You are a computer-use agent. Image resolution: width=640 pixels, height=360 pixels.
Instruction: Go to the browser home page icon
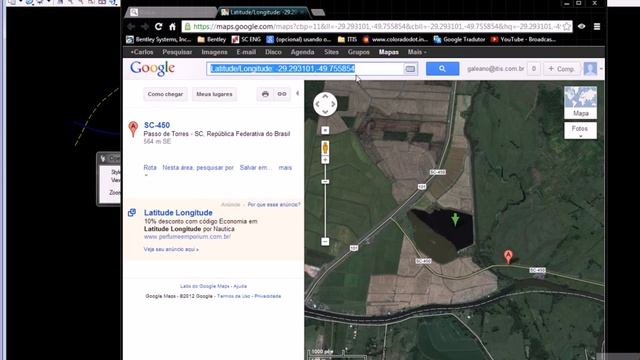coord(172,27)
